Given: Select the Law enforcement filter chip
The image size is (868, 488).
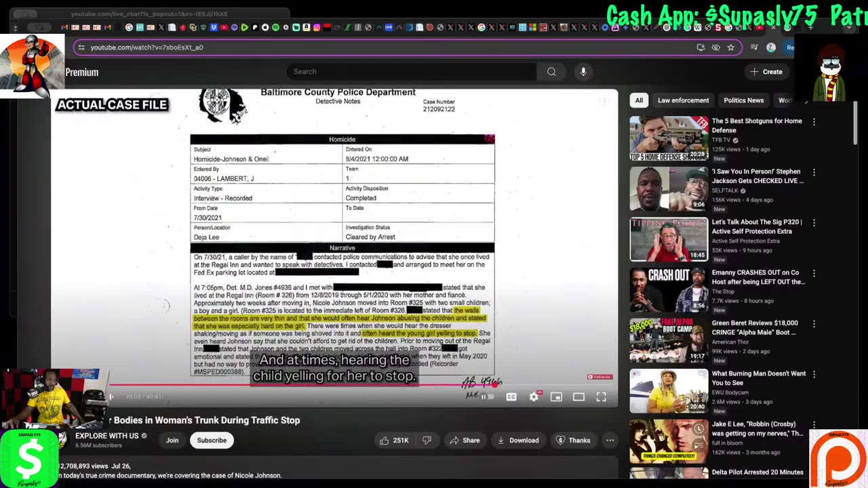Looking at the screenshot, I should click(x=683, y=100).
